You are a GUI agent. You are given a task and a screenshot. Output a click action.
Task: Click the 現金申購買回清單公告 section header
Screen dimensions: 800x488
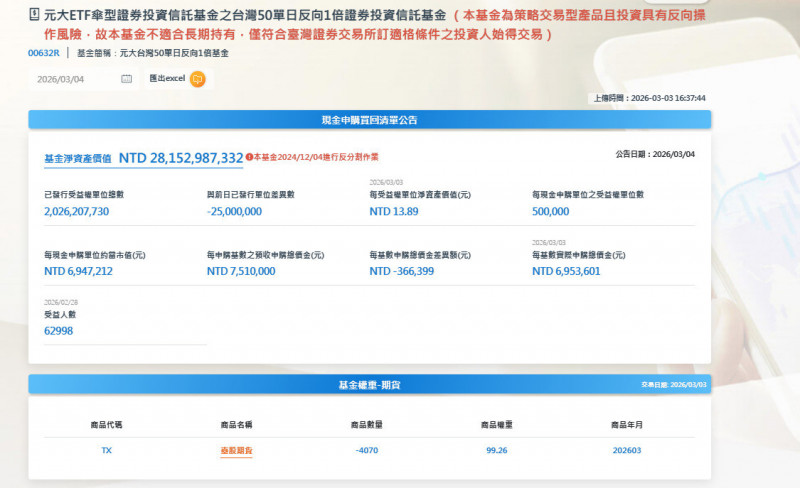click(x=369, y=120)
